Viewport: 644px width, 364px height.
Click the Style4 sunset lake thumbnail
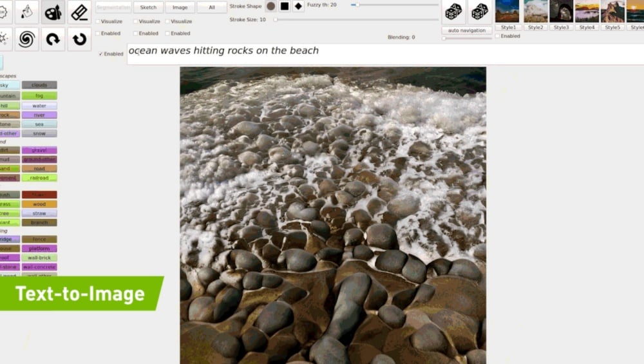coord(587,11)
